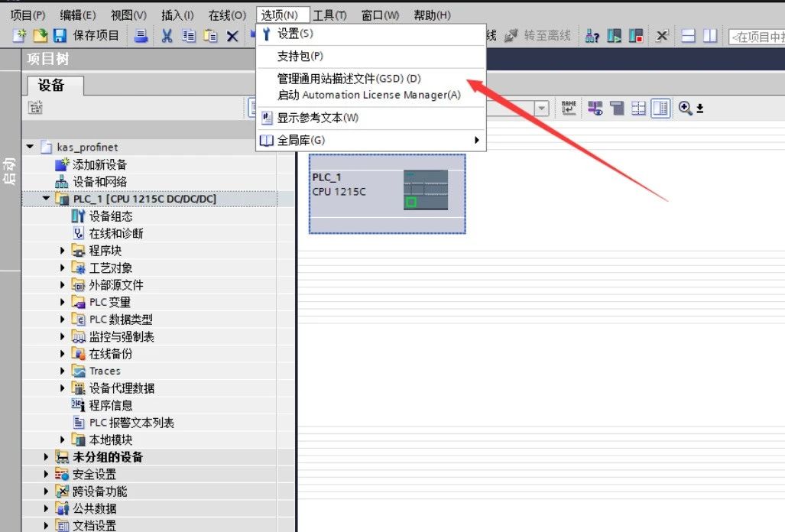The width and height of the screenshot is (785, 532).
Task: Click the Start CPU icon
Action: pyautogui.click(x=615, y=36)
